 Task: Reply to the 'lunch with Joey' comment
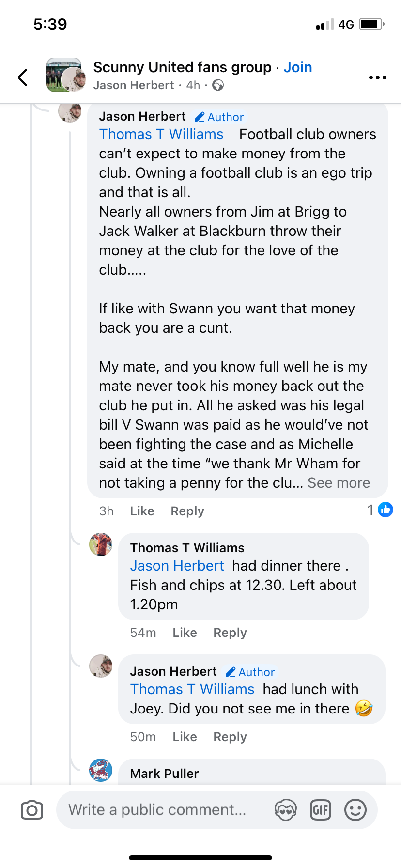230,737
